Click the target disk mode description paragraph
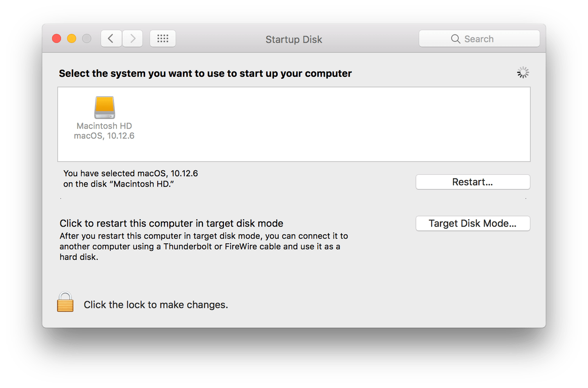Screen dimensions: 588x388 click(x=204, y=247)
